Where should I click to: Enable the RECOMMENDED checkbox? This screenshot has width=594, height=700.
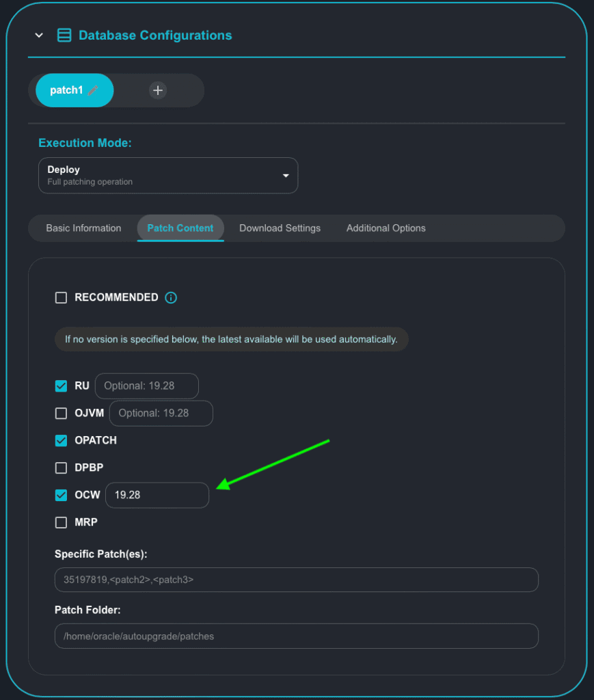coord(62,298)
